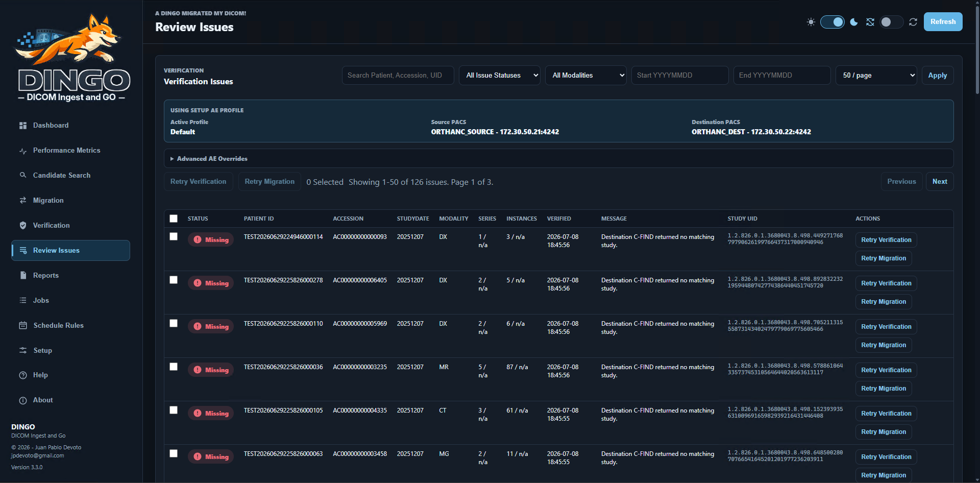Retry Migration for accession AC00000000006405
This screenshot has height=483, width=980.
[884, 302]
